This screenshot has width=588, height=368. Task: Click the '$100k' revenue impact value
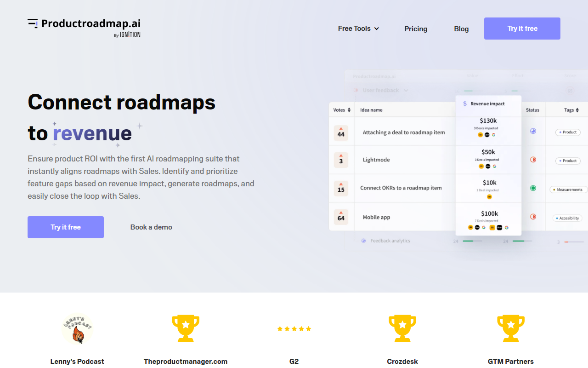pyautogui.click(x=490, y=214)
